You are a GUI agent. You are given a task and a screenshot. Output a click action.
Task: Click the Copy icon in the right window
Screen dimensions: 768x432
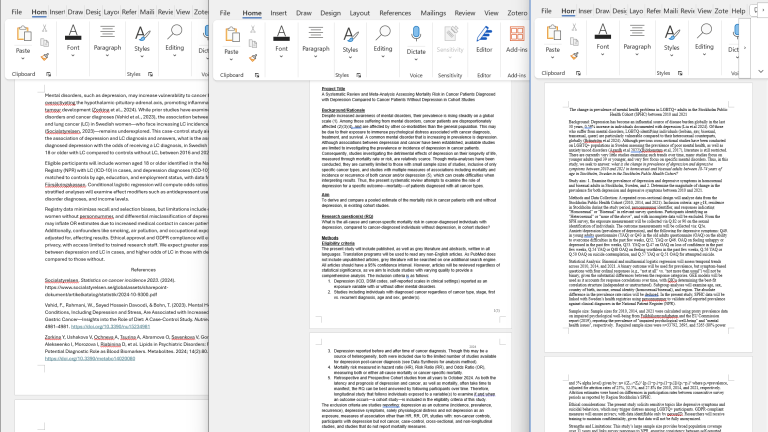[x=574, y=42]
